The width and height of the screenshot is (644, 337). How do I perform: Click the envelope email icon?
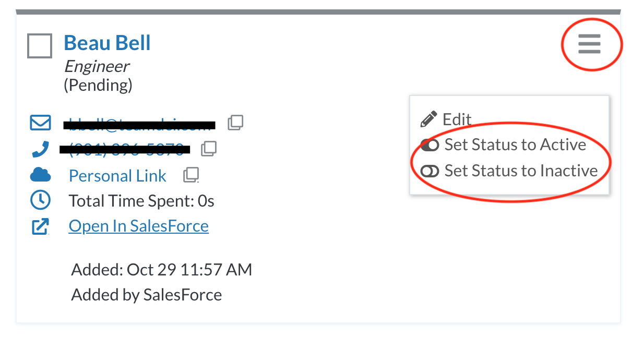point(41,123)
